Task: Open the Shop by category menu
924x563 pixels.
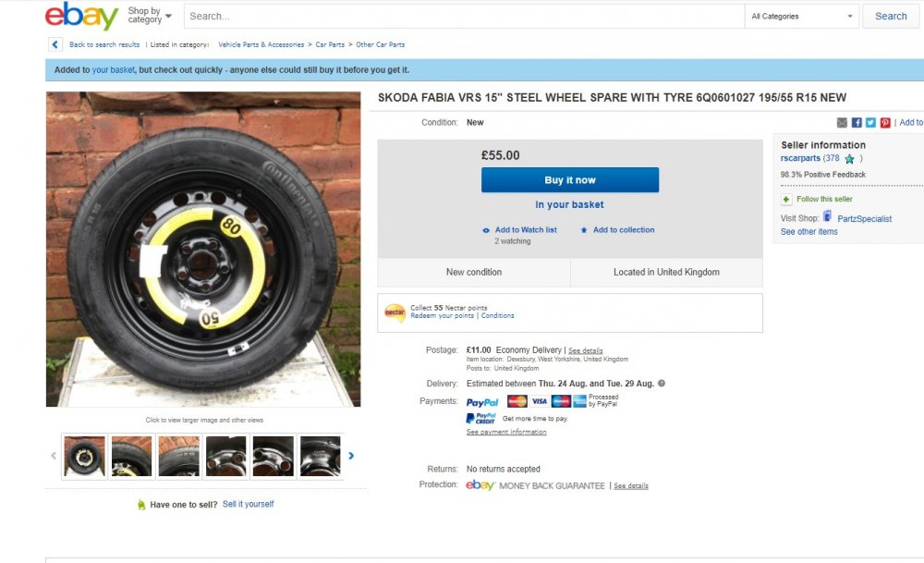Action: tap(143, 16)
